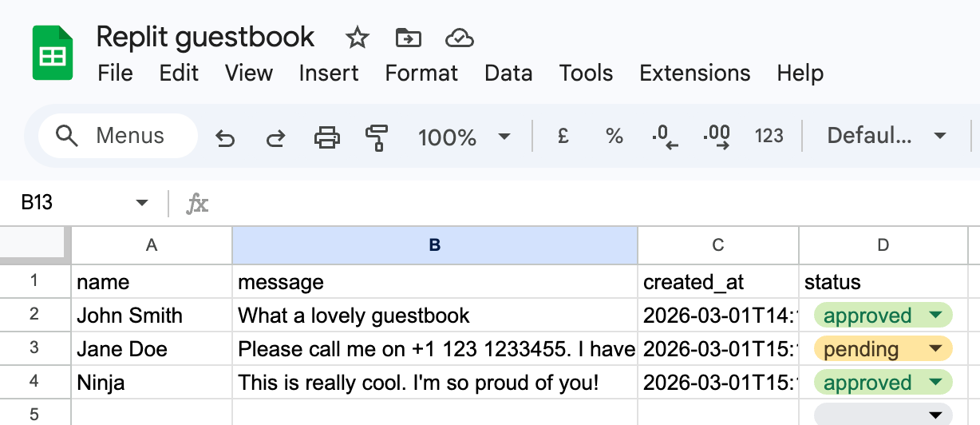Star the Replit guestbook document

pos(357,38)
